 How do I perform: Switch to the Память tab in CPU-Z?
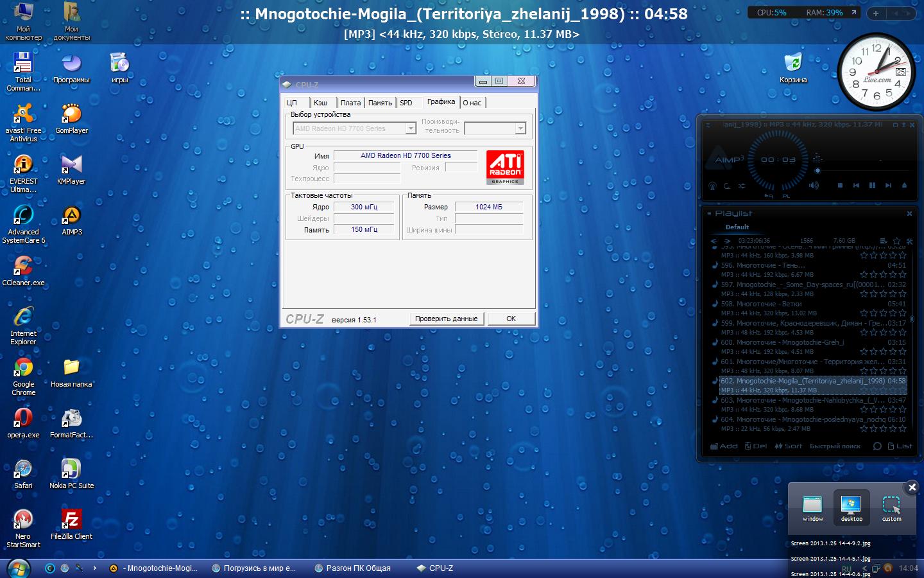click(x=380, y=103)
